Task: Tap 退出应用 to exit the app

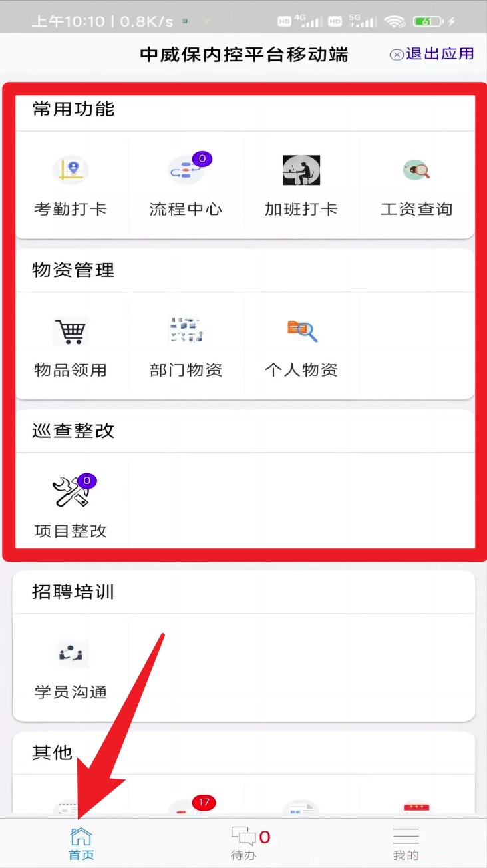Action: [432, 54]
